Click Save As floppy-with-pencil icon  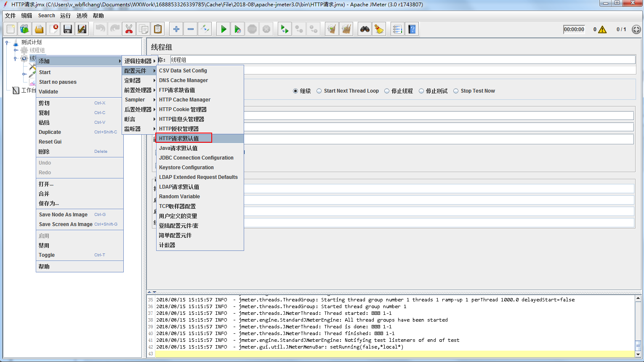click(x=82, y=29)
